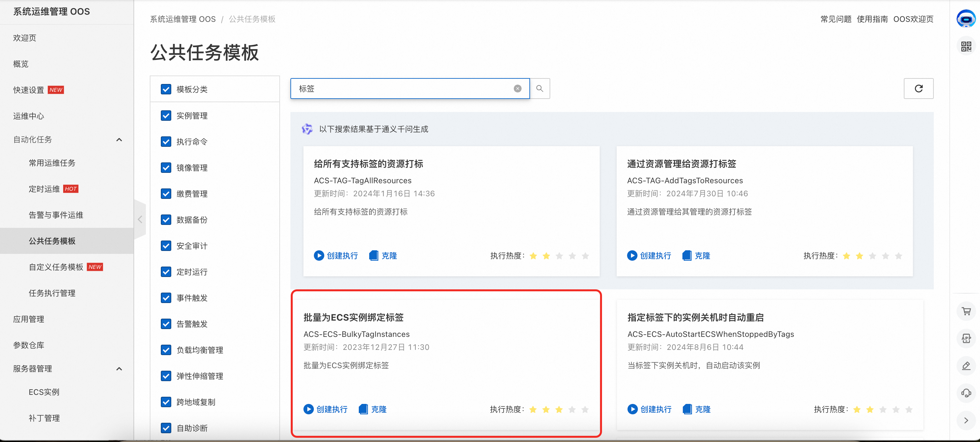Clear the search box text
This screenshot has height=442, width=980.
[x=517, y=89]
